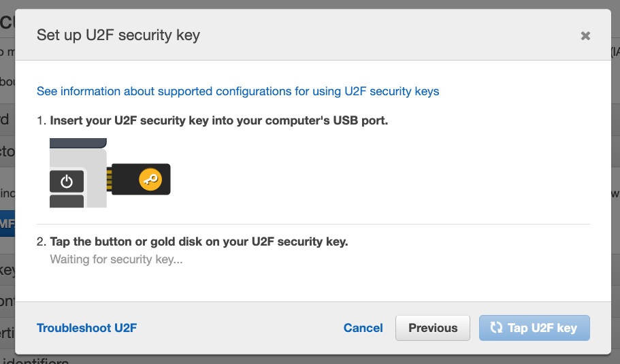
Task: Click the spinning refresh icon in Tap button
Action: (496, 328)
